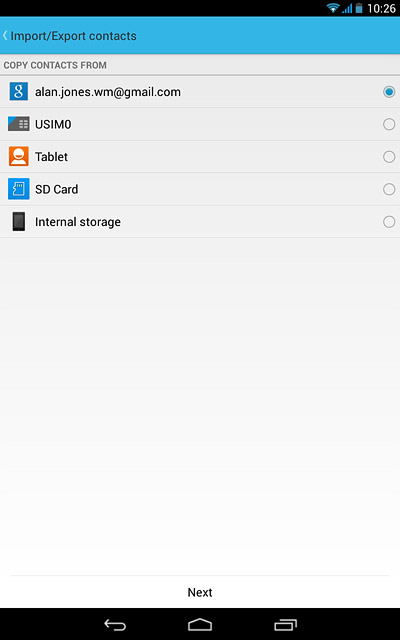Choose the Internal storage radio button
Viewport: 400px width, 640px height.
coord(389,222)
